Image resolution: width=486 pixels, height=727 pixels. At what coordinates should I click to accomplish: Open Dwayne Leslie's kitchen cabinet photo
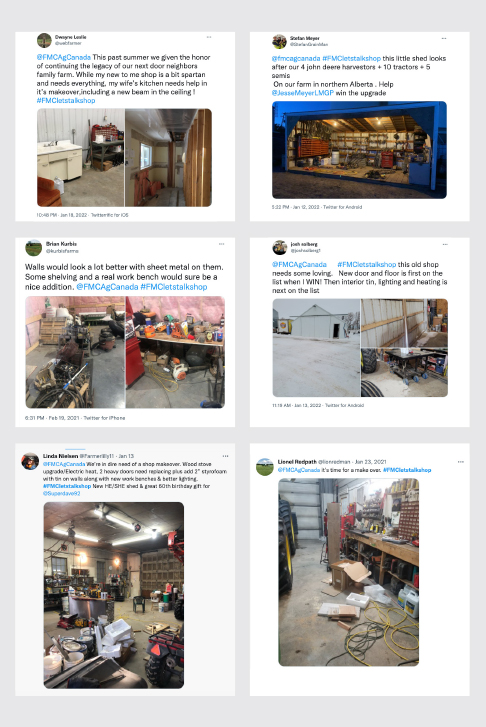tap(81, 158)
